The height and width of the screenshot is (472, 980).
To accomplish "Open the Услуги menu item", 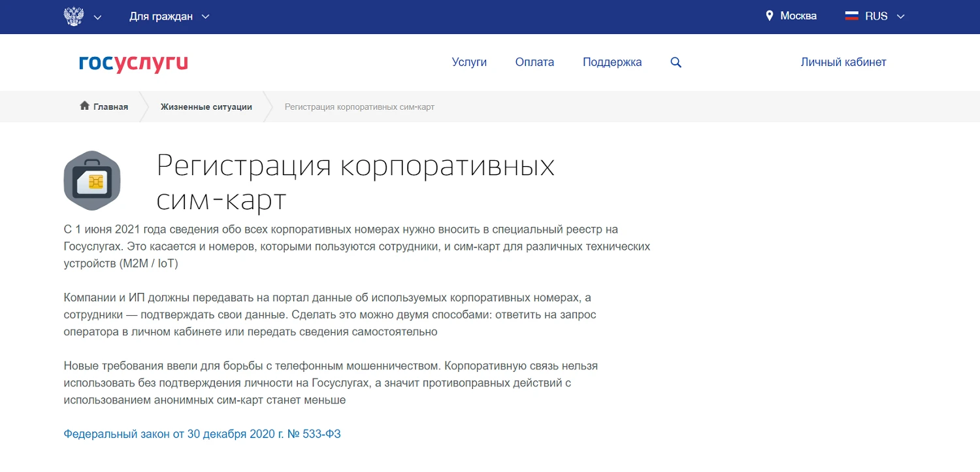I will (469, 62).
